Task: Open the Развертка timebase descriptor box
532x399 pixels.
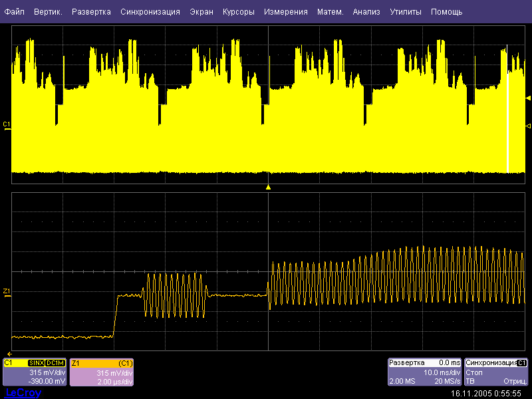Action: point(424,372)
